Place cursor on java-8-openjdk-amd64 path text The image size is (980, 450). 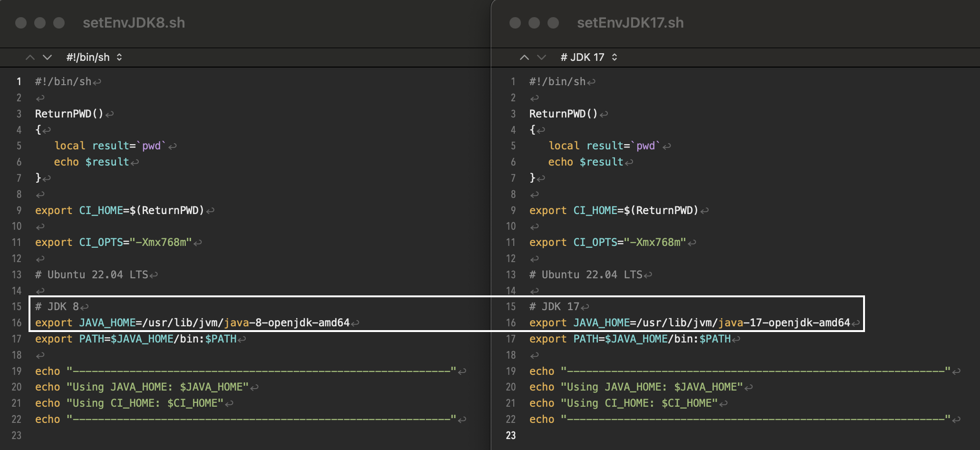[x=287, y=323]
